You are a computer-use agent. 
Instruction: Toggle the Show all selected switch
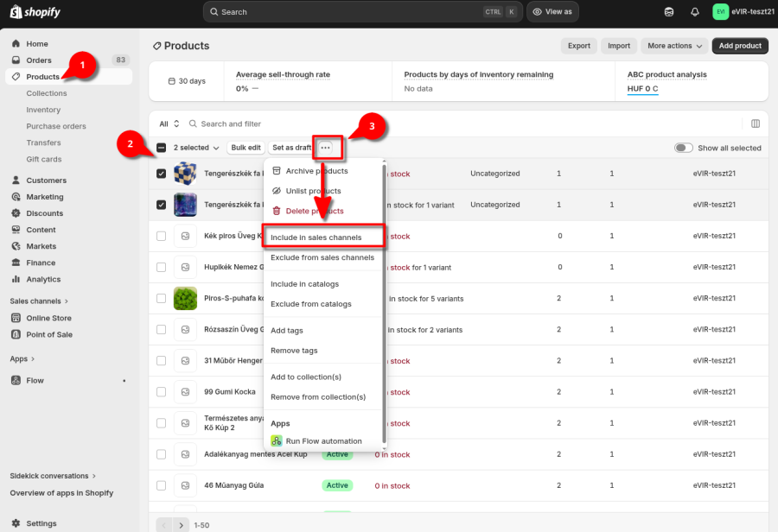click(x=683, y=148)
